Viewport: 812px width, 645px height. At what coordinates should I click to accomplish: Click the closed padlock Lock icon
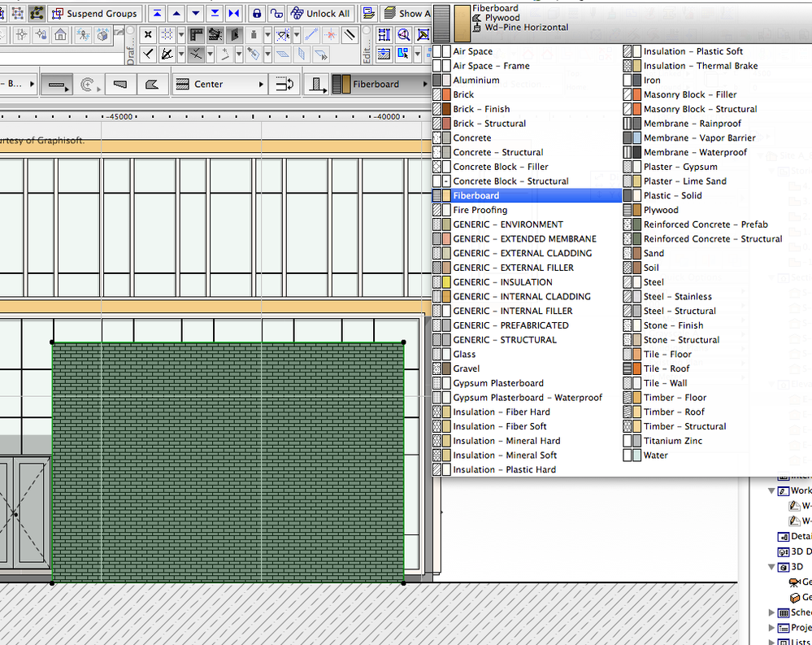point(257,14)
